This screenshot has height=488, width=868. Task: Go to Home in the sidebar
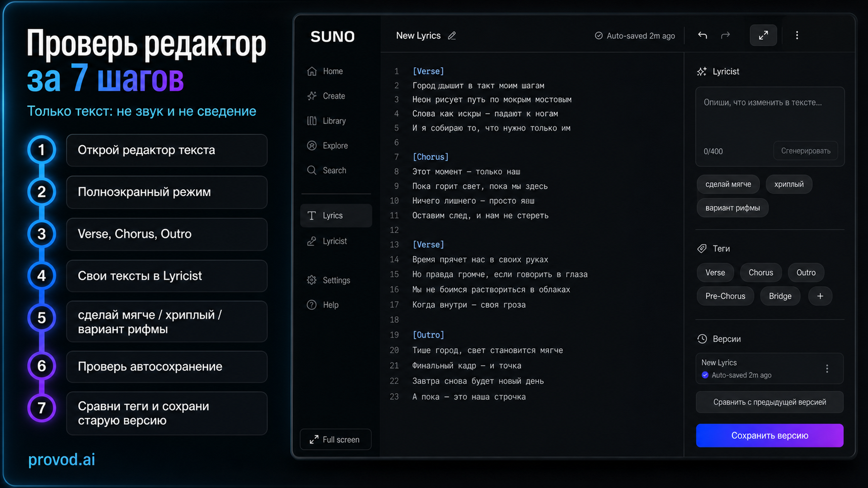coord(325,71)
